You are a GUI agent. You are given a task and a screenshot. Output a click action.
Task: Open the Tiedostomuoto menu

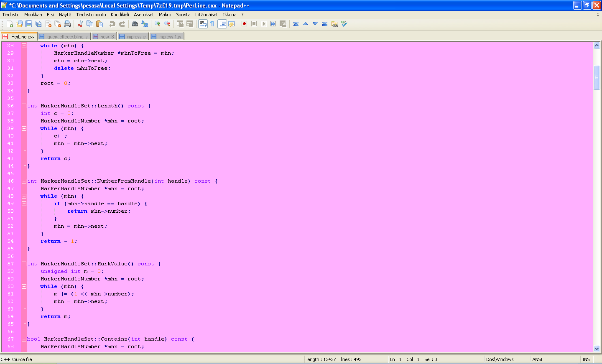point(91,15)
